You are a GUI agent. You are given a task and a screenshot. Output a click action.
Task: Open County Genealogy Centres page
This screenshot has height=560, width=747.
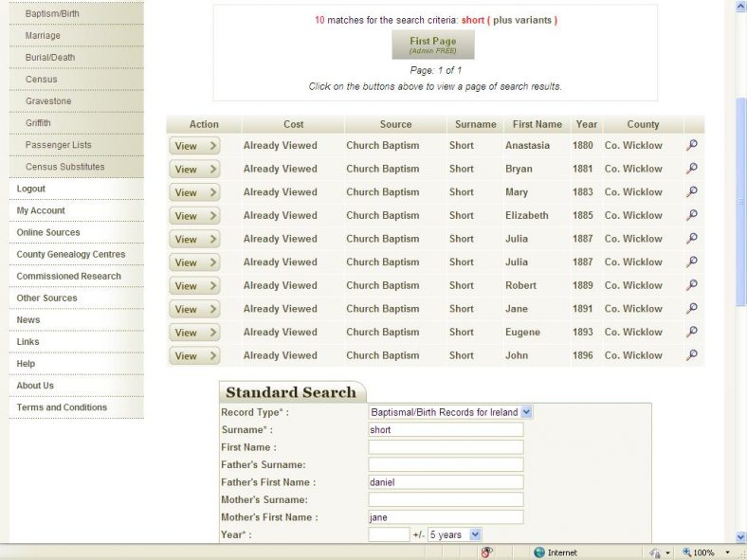(x=71, y=254)
